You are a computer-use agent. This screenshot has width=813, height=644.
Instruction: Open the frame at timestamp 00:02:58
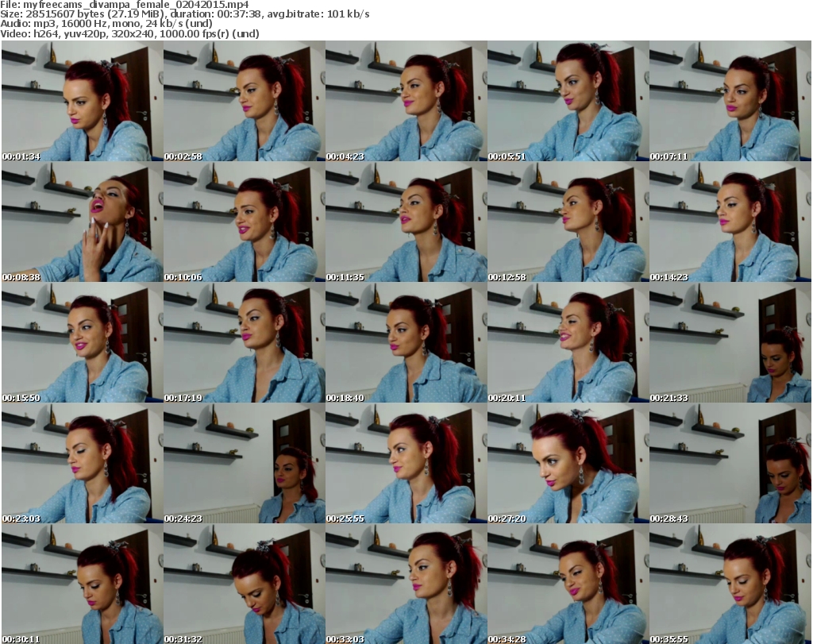tap(245, 101)
